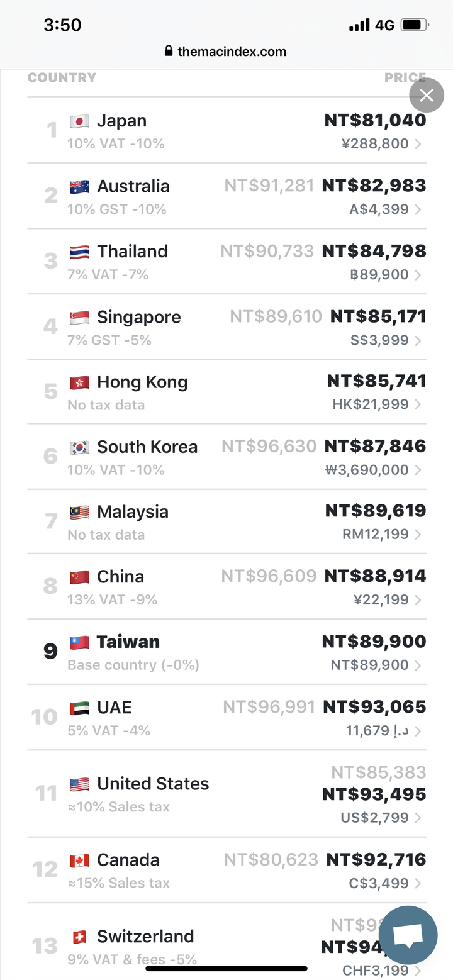Open chevron beside HK$21,999 price

418,404
